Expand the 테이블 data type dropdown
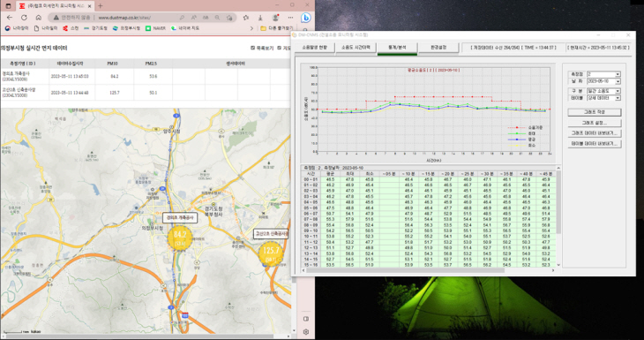 coord(603,98)
